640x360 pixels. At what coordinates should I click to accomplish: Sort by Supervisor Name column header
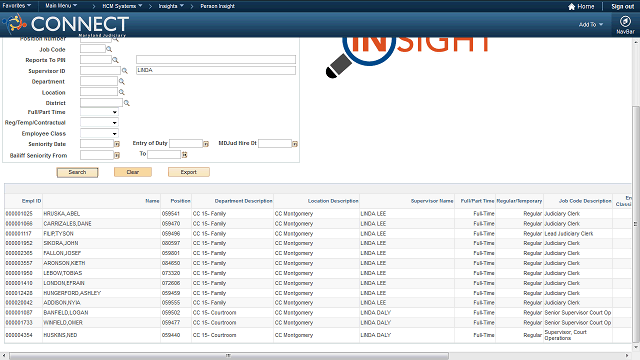432,201
